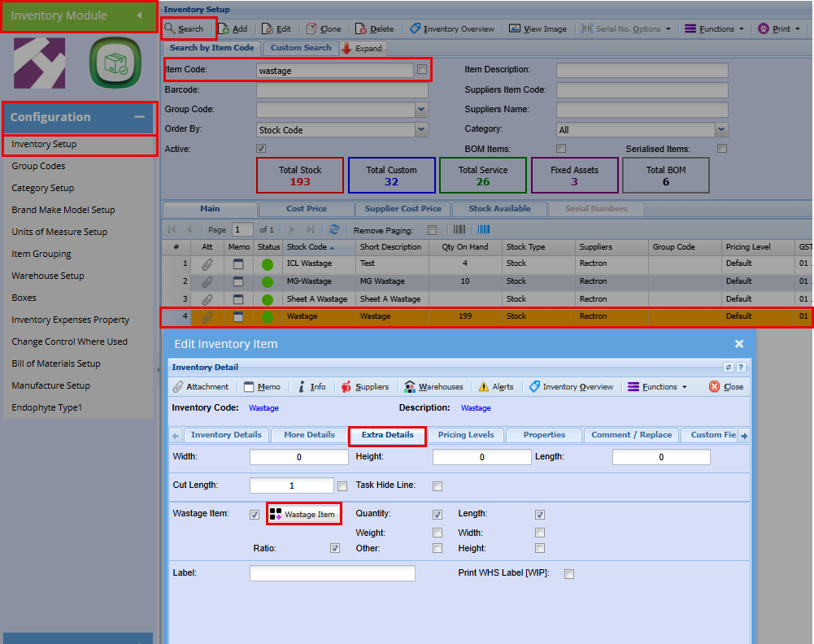Open the Category dropdown showing All
This screenshot has width=814, height=644.
[x=720, y=129]
